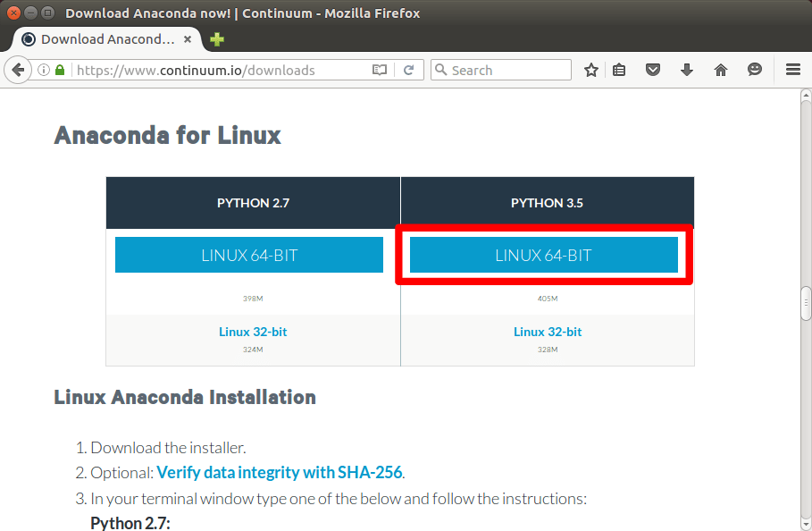
Task: Toggle Reader View icon in address bar
Action: [380, 70]
